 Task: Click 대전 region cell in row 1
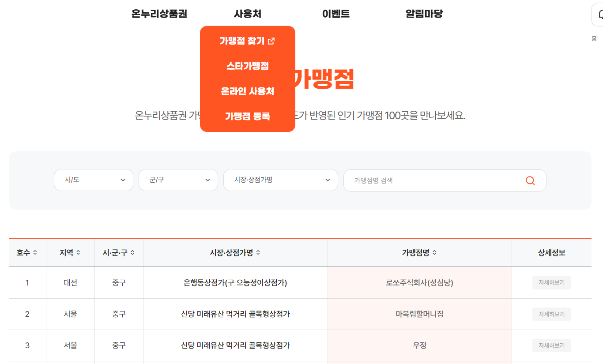point(70,283)
